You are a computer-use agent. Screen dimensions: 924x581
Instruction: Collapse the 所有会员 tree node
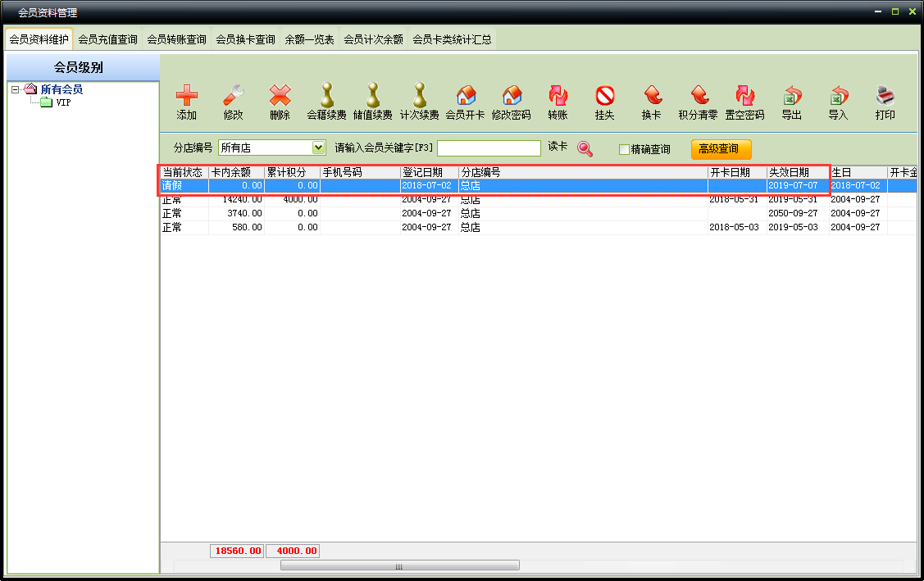[16, 89]
